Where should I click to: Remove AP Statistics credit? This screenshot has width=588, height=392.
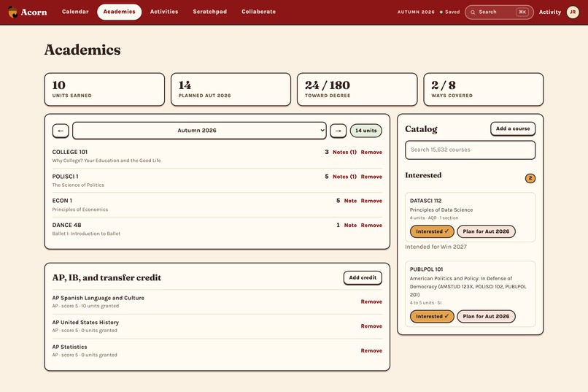[x=371, y=350]
